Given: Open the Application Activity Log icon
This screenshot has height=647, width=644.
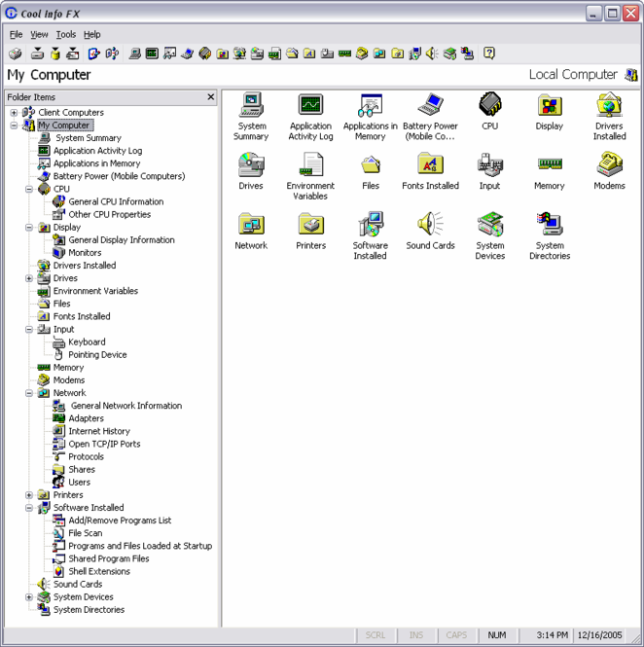Looking at the screenshot, I should (310, 105).
